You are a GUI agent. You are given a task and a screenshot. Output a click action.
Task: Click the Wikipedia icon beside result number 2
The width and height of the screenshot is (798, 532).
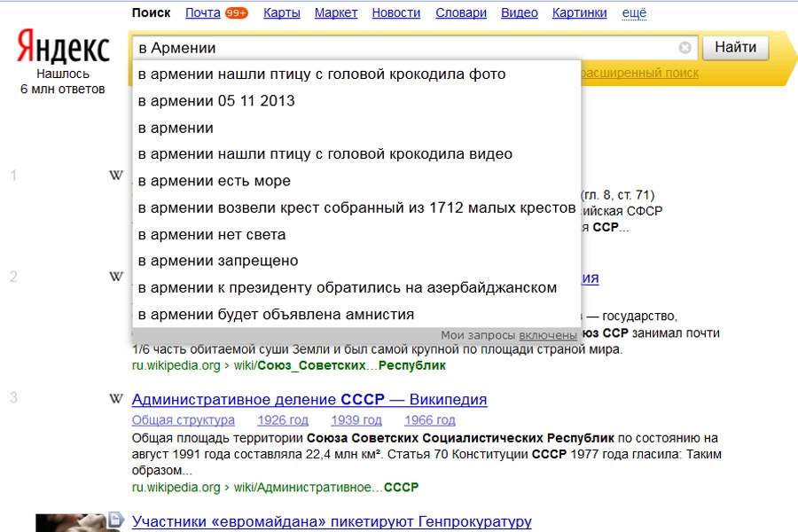click(x=116, y=277)
